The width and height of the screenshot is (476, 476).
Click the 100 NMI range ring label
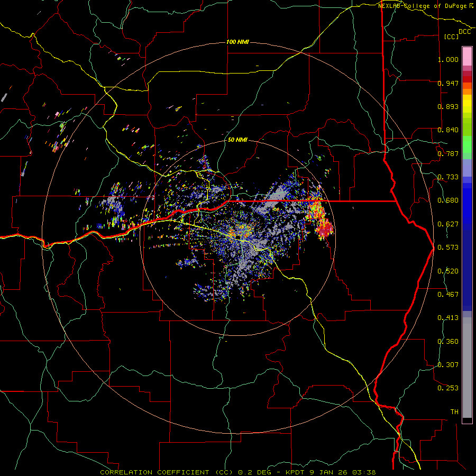click(x=237, y=42)
